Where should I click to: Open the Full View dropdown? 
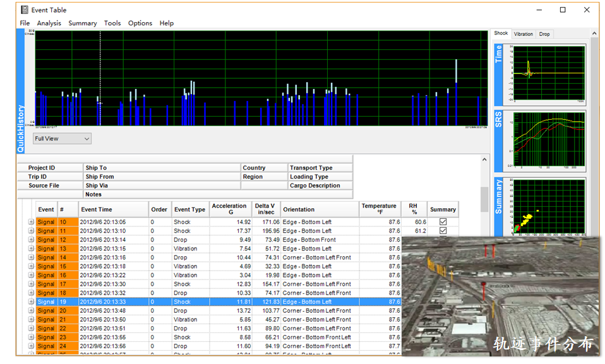62,138
